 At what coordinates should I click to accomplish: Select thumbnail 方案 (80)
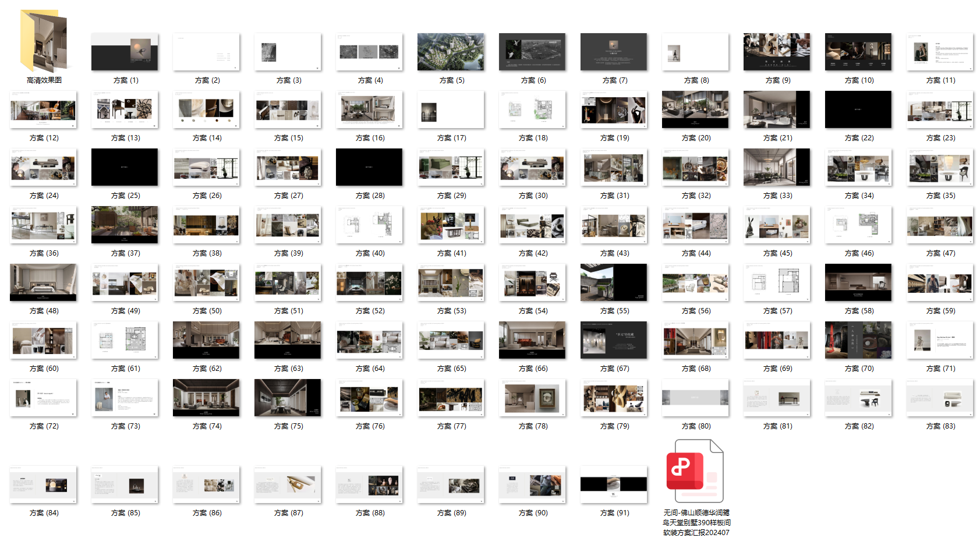click(x=695, y=398)
